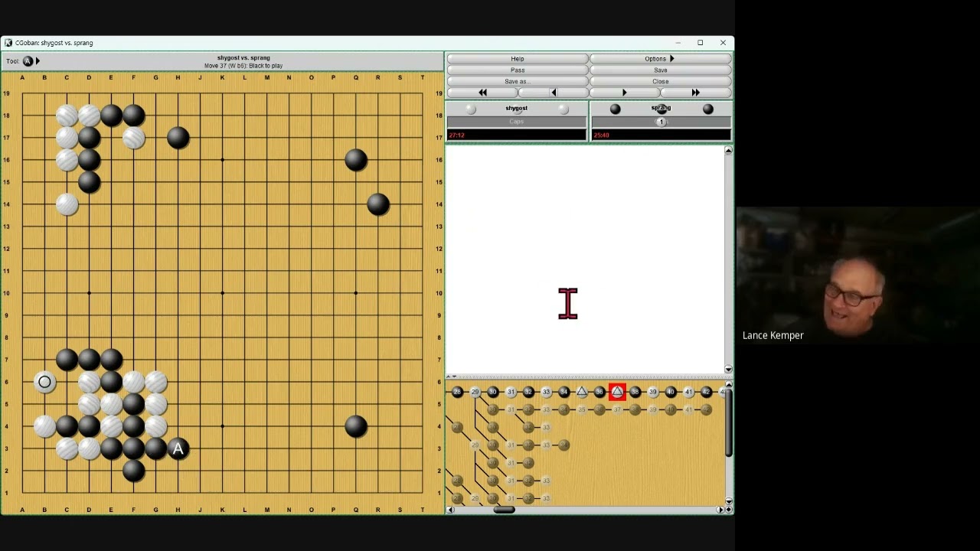Choose Save as... button

click(x=518, y=81)
